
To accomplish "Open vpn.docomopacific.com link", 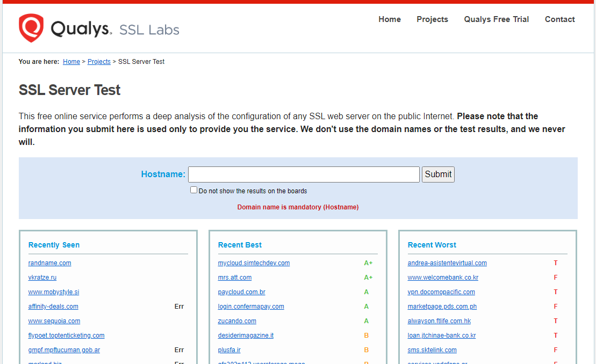I will (x=441, y=292).
